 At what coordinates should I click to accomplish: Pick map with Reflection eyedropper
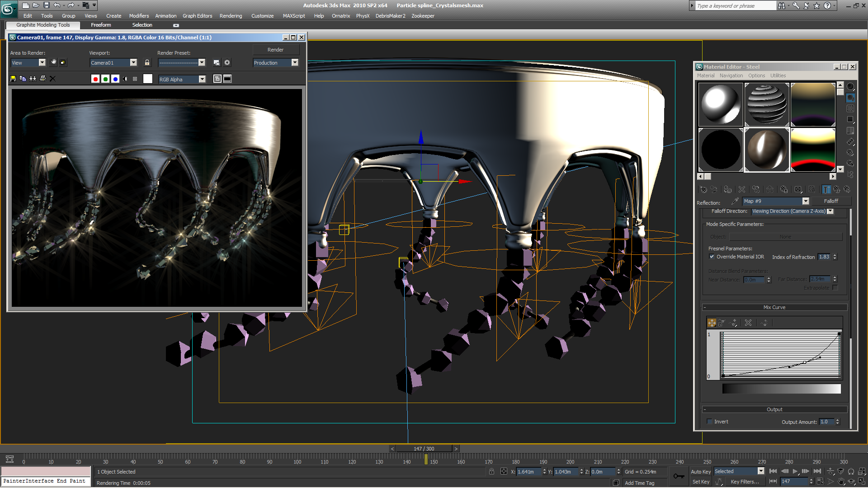(735, 202)
